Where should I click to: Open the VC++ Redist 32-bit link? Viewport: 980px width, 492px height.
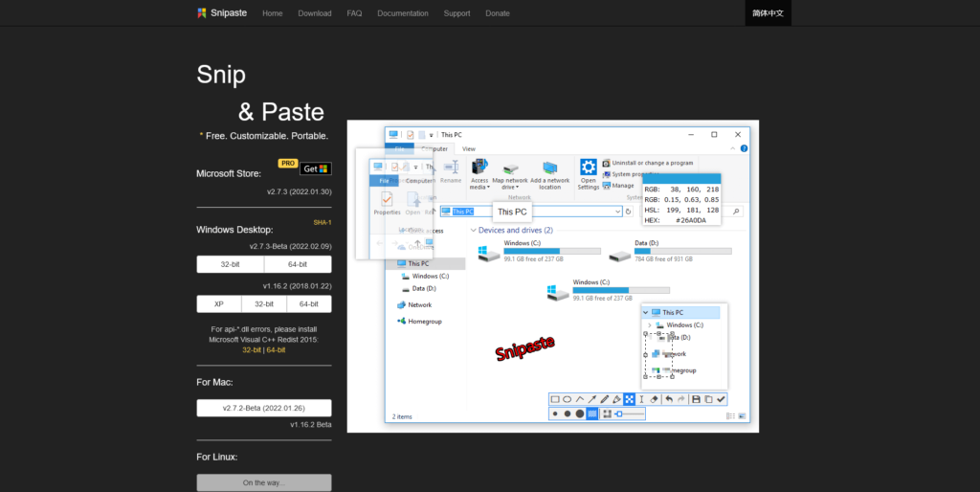252,350
